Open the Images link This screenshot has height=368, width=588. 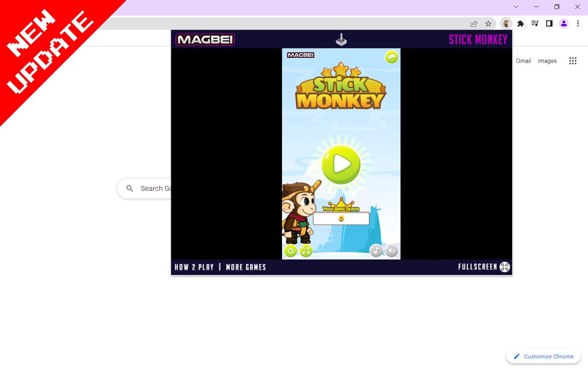(x=547, y=61)
